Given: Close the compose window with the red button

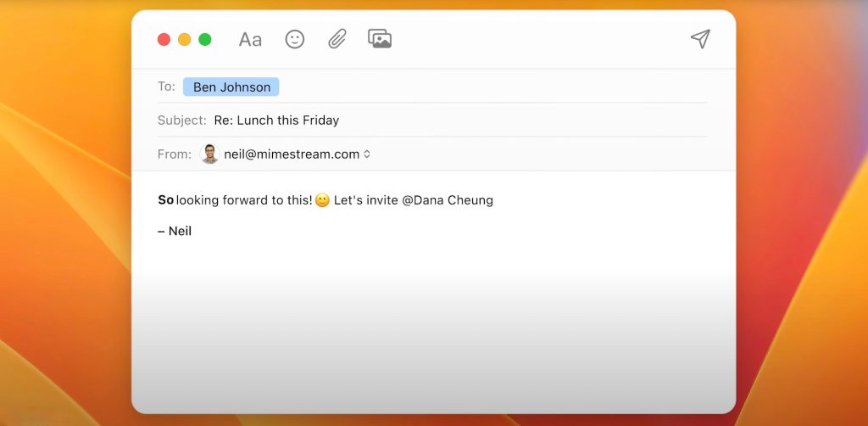Looking at the screenshot, I should (164, 40).
